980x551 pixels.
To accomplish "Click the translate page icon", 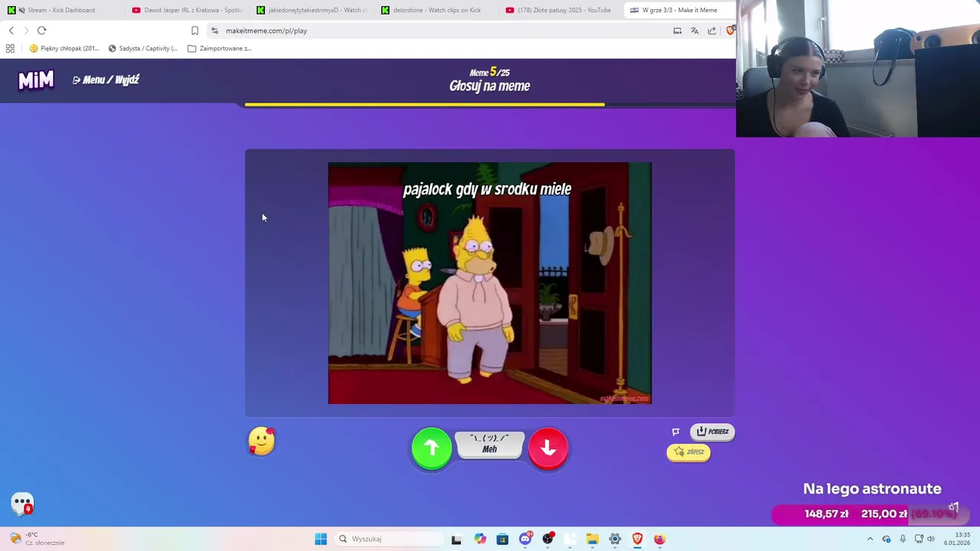I will (x=694, y=31).
